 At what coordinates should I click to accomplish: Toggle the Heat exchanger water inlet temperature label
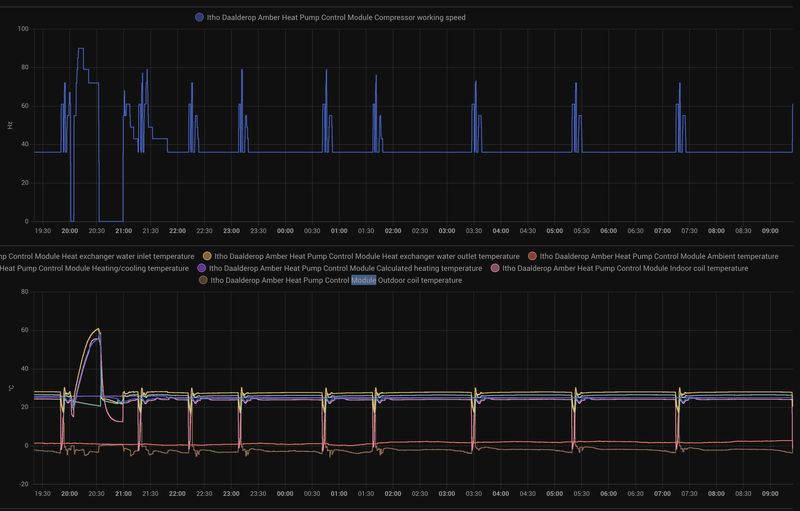pos(97,257)
